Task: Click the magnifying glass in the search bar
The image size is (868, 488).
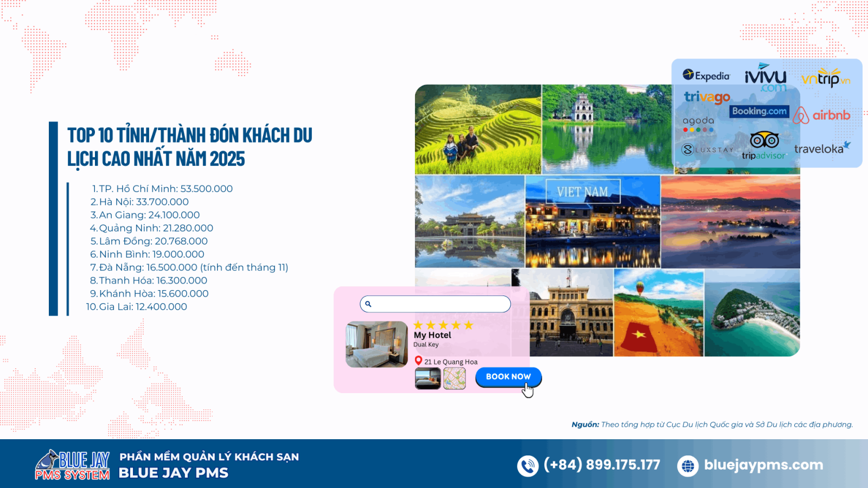Action: point(369,304)
